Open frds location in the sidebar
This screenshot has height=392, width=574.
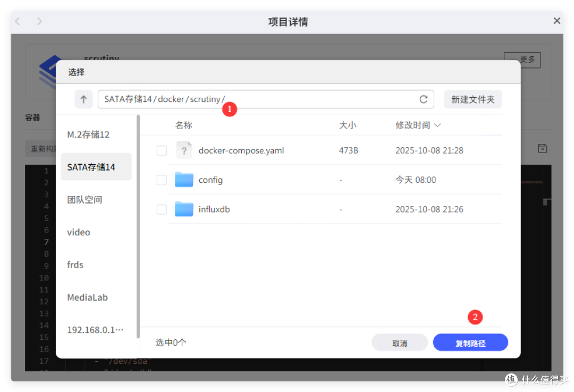[96, 265]
